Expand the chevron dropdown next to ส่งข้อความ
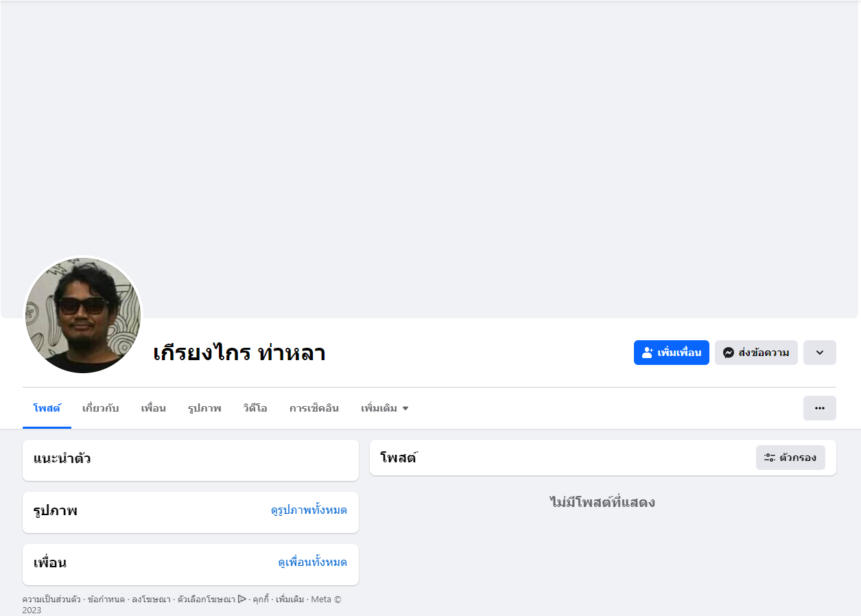Image resolution: width=861 pixels, height=616 pixels. pos(819,353)
